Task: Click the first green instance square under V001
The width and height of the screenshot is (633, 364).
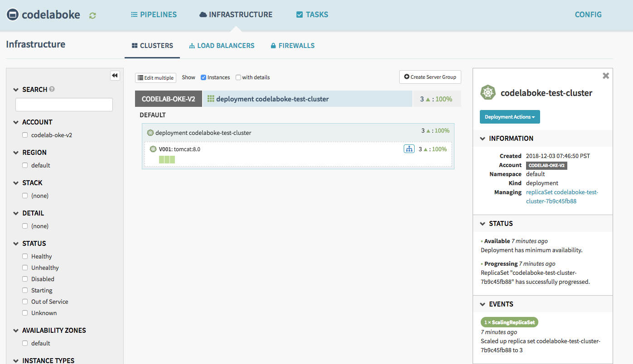Action: [161, 159]
